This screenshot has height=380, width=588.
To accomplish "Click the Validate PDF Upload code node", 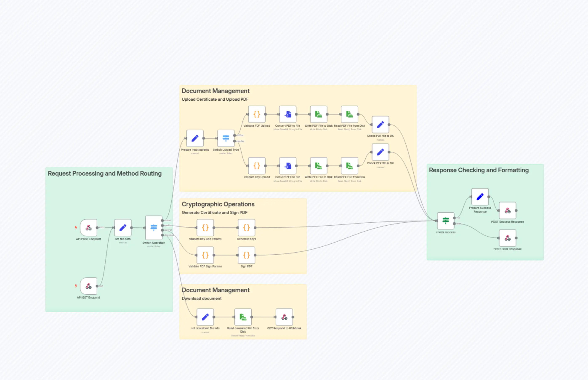I will coord(257,114).
